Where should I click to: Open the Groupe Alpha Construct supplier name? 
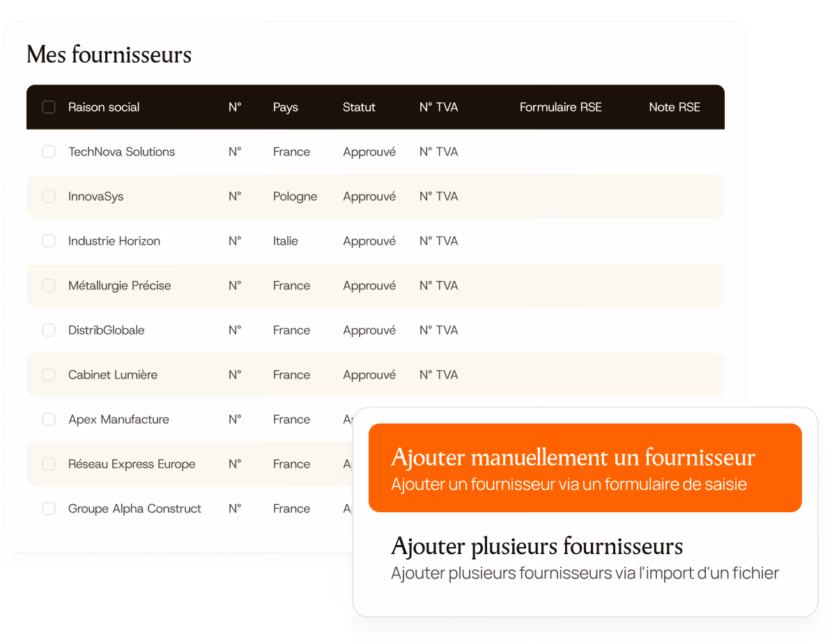point(134,509)
